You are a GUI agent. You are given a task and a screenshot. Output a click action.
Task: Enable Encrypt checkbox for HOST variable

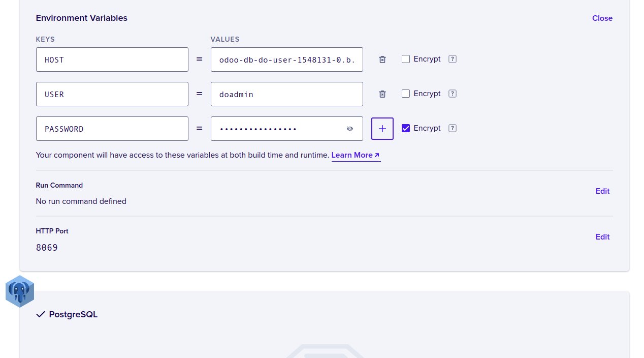(x=406, y=59)
